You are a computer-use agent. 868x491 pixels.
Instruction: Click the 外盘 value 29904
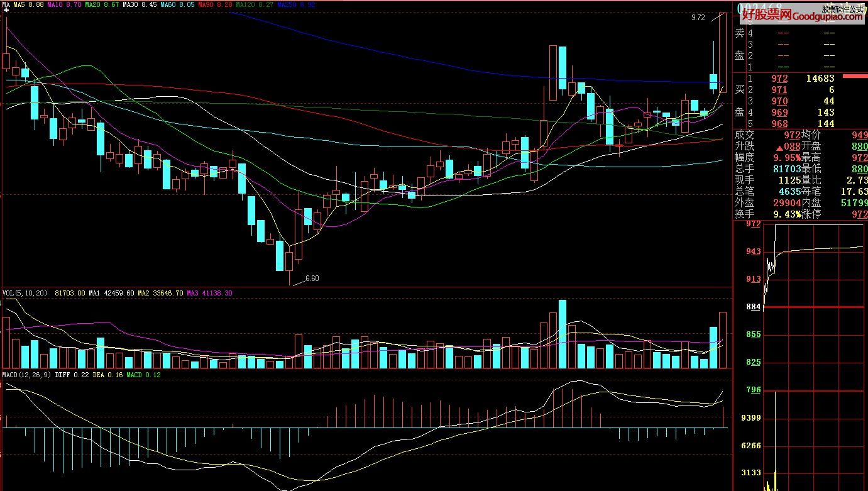click(x=786, y=202)
